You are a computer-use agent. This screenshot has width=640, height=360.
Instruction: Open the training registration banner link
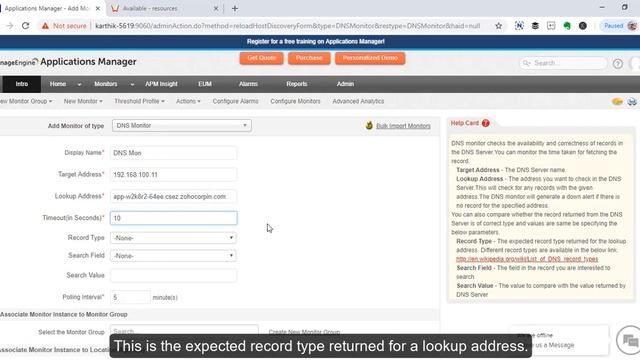[316, 42]
